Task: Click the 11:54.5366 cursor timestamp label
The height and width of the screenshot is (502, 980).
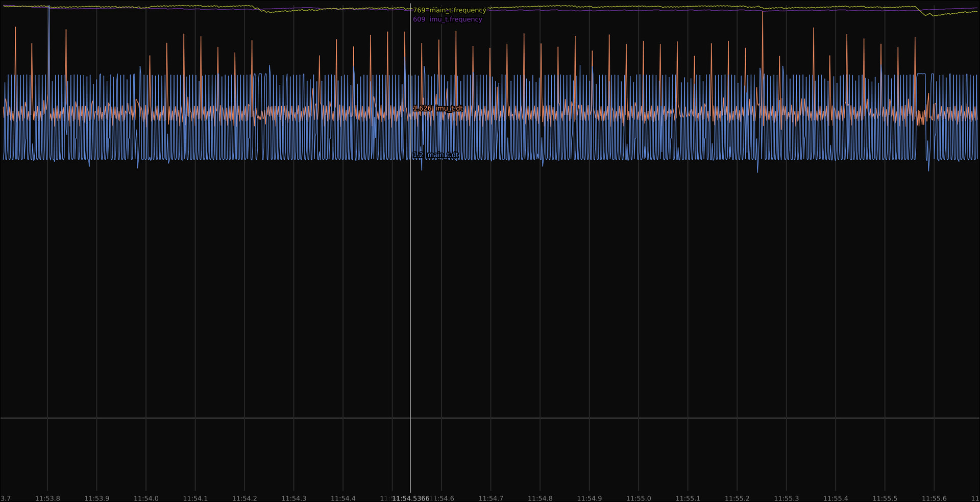Action: 410,498
